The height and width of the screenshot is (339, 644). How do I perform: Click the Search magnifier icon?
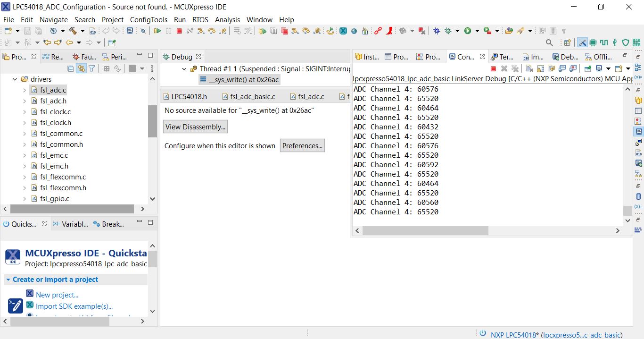[548, 42]
